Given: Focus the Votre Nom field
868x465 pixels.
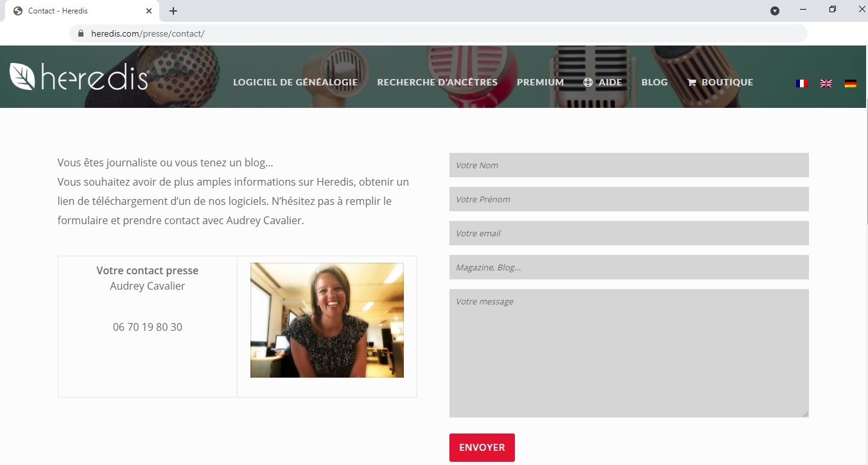Looking at the screenshot, I should (x=629, y=165).
